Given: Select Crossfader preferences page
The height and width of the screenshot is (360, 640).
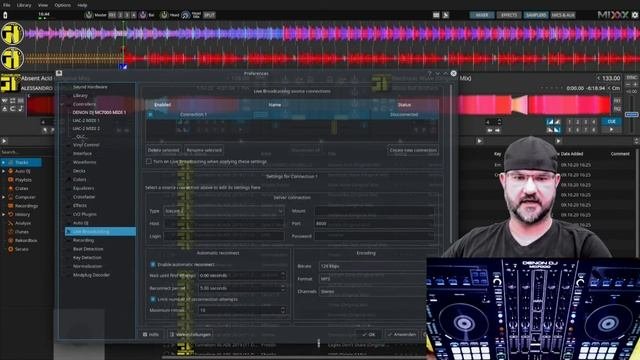Looking at the screenshot, I should pyautogui.click(x=84, y=197).
